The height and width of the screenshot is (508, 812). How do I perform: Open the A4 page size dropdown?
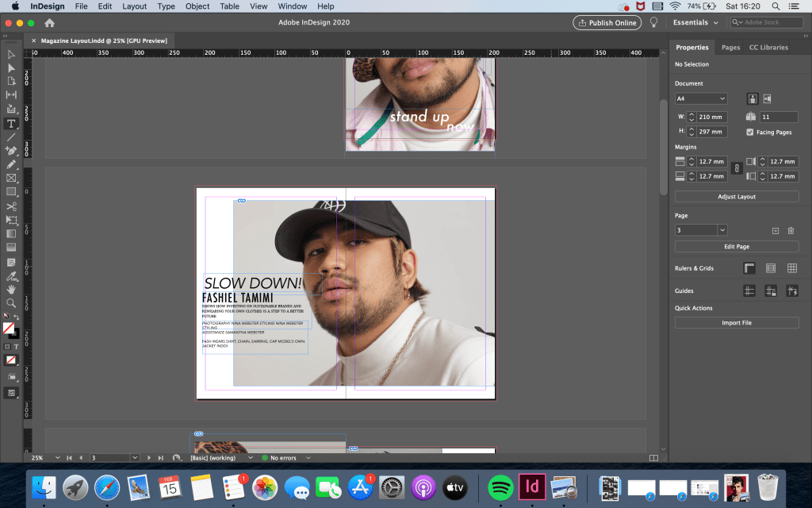tap(701, 98)
